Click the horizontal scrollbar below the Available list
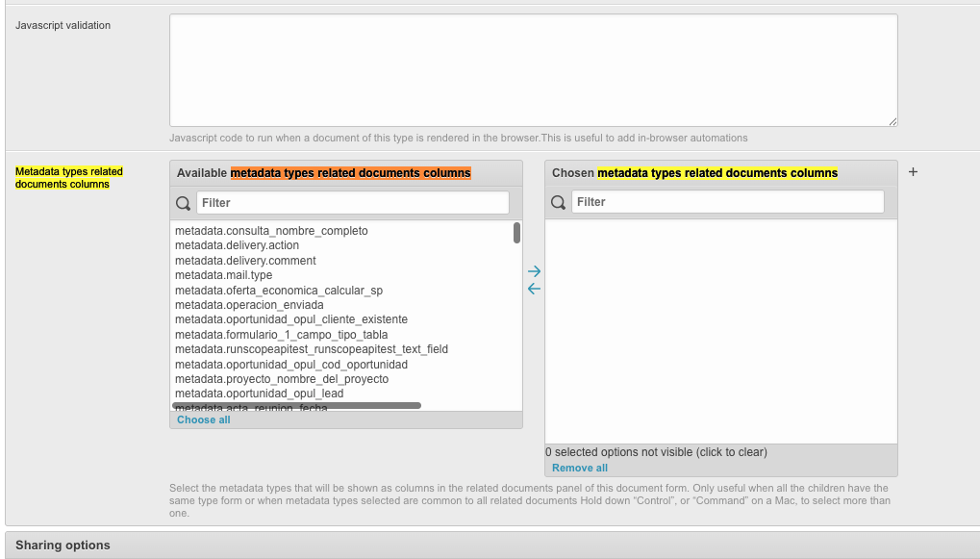 click(x=298, y=404)
